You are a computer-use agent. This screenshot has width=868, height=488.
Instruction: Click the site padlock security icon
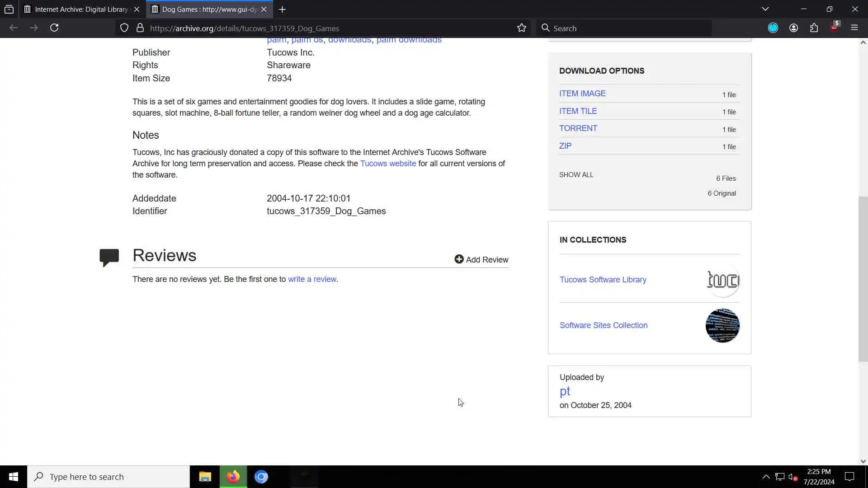coord(140,28)
